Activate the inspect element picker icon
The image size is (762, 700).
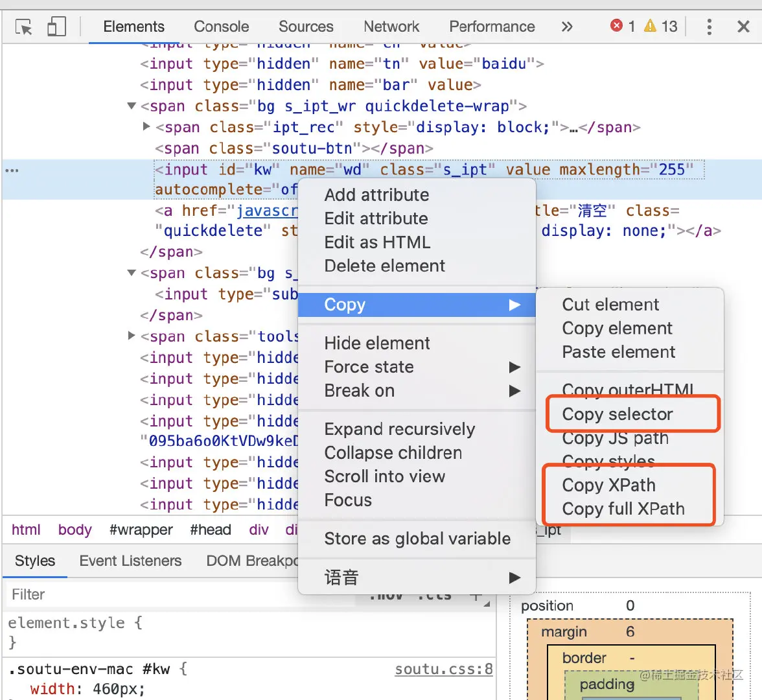(x=23, y=27)
